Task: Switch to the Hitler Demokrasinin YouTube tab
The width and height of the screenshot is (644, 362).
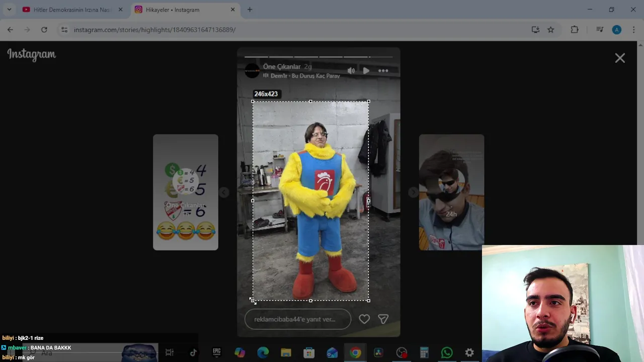Action: tap(72, 10)
